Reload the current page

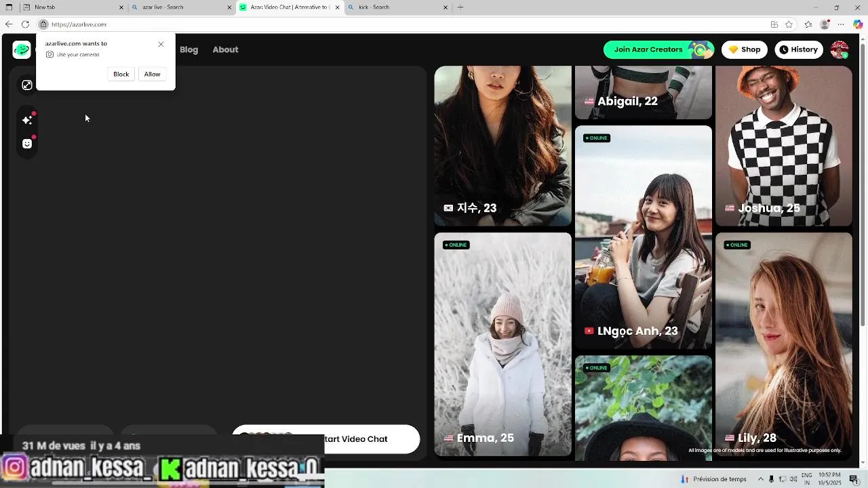tap(25, 24)
